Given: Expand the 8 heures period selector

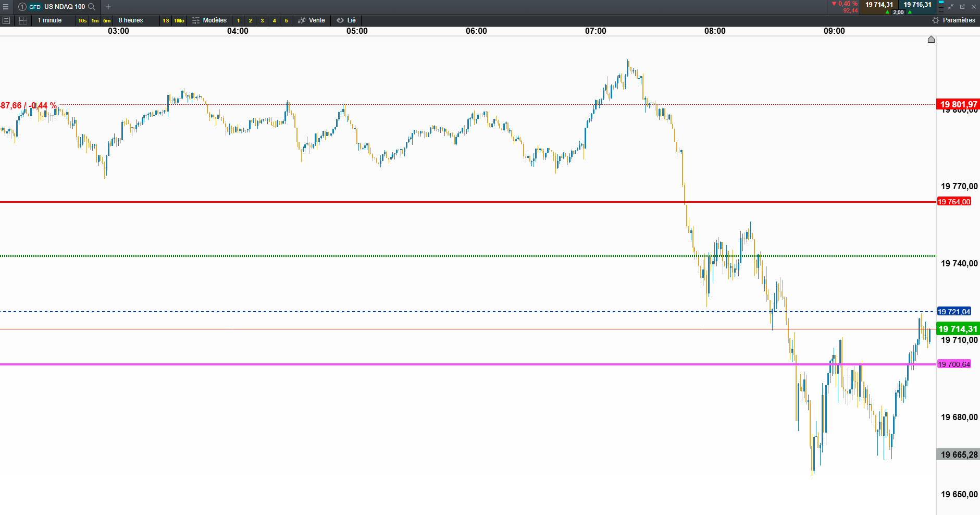Looking at the screenshot, I should click(x=131, y=20).
